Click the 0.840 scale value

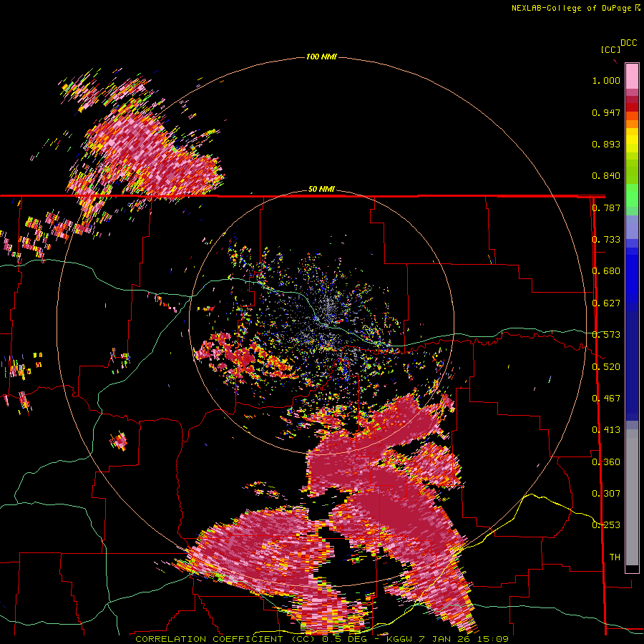coord(606,176)
